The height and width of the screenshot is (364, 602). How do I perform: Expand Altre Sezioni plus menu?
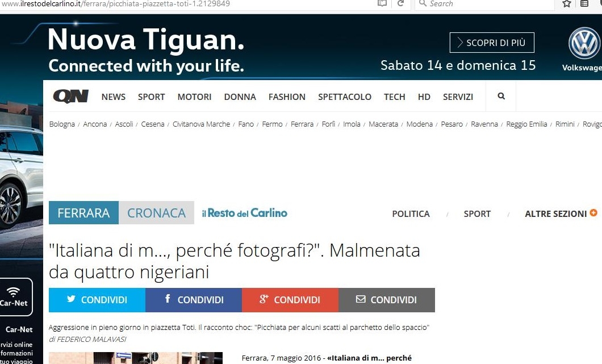(593, 213)
